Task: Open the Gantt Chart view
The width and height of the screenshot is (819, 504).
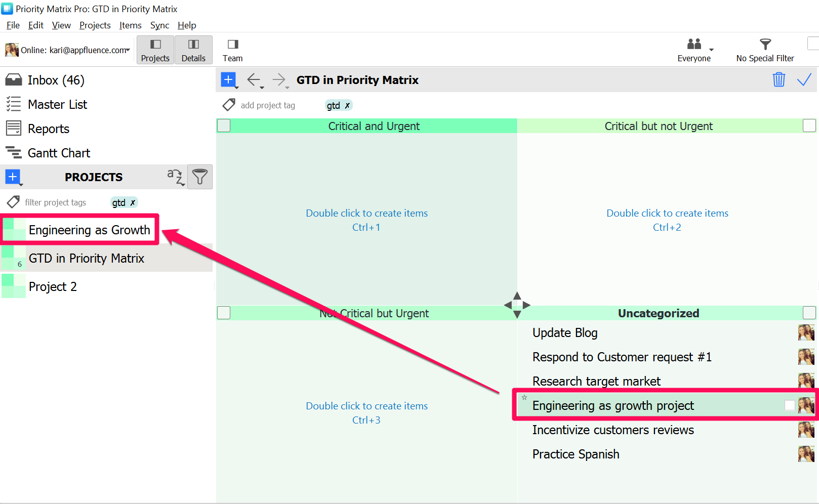Action: pos(59,153)
